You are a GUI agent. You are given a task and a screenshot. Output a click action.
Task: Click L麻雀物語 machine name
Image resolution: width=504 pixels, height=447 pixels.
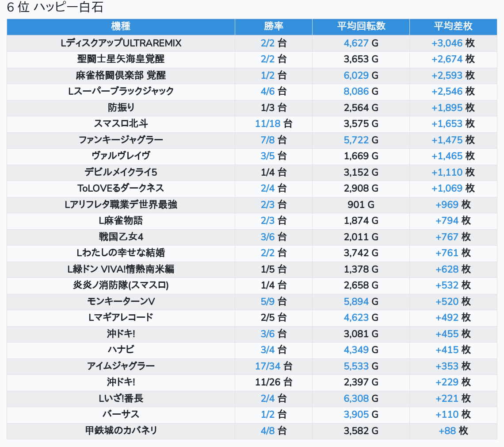point(121,221)
